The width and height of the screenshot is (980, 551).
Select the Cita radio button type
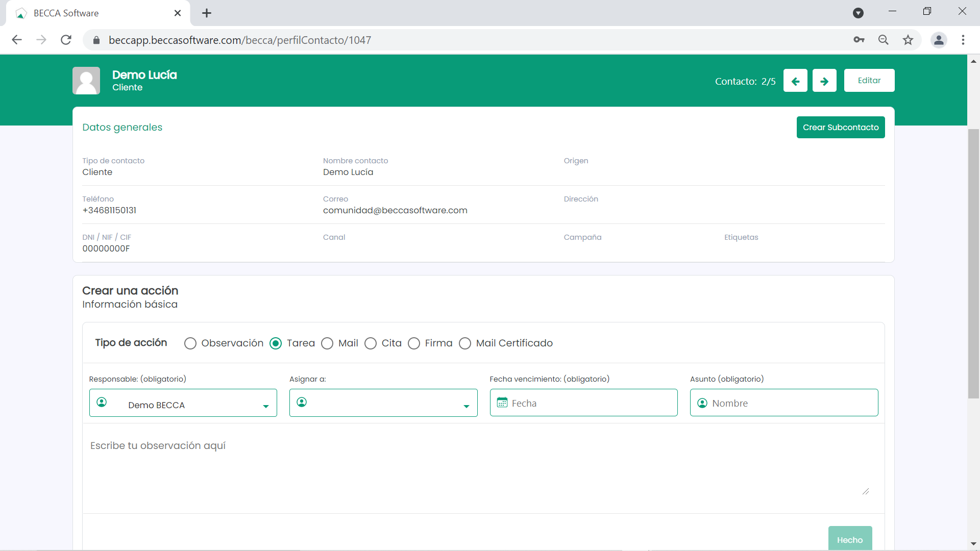click(x=371, y=343)
